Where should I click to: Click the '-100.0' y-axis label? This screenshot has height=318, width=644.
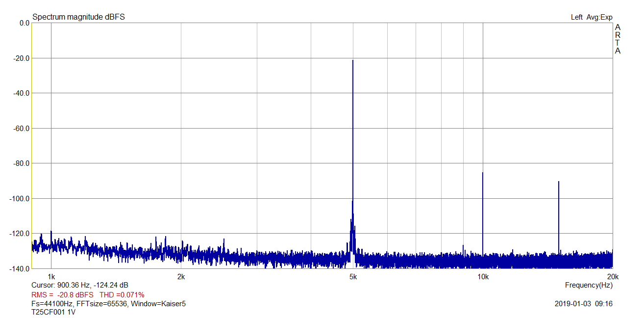20,199
